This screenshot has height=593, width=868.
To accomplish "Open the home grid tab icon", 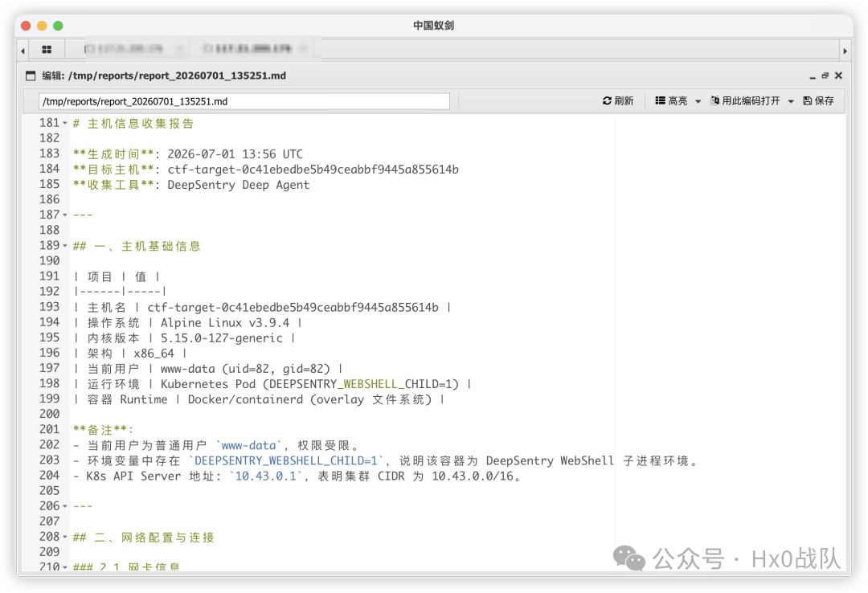I will pyautogui.click(x=47, y=50).
